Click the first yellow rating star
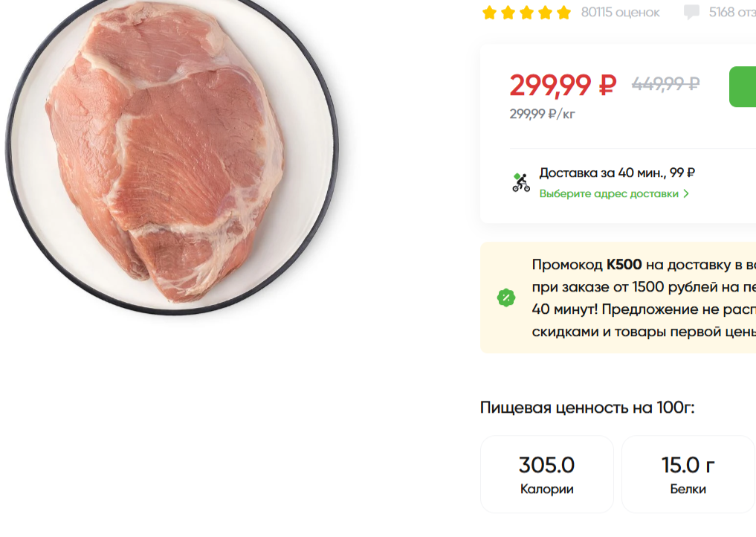The image size is (756, 537). coord(489,13)
